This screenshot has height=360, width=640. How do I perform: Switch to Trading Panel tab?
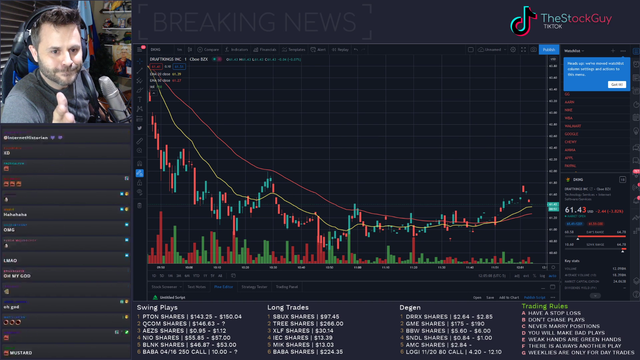click(287, 287)
